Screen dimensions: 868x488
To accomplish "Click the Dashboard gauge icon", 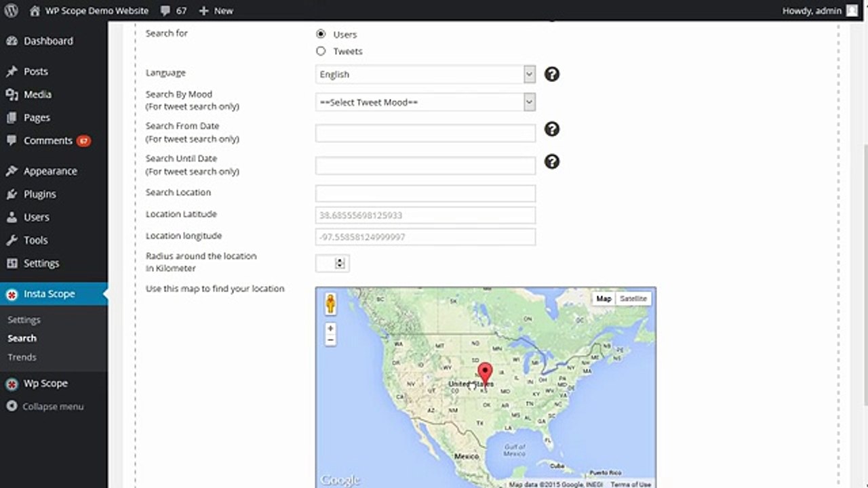I will click(x=12, y=41).
